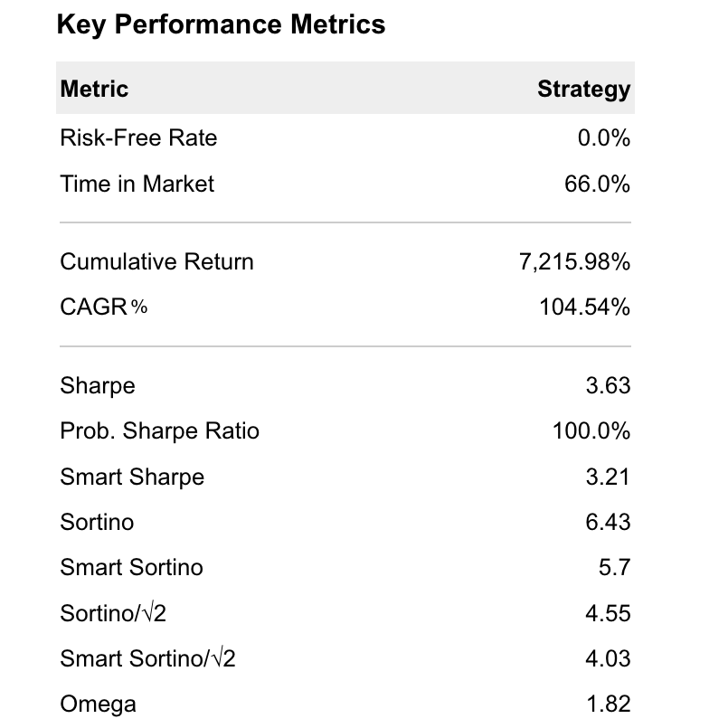Click the Key Performance Metrics heading
This screenshot has width=728, height=728.
click(221, 24)
